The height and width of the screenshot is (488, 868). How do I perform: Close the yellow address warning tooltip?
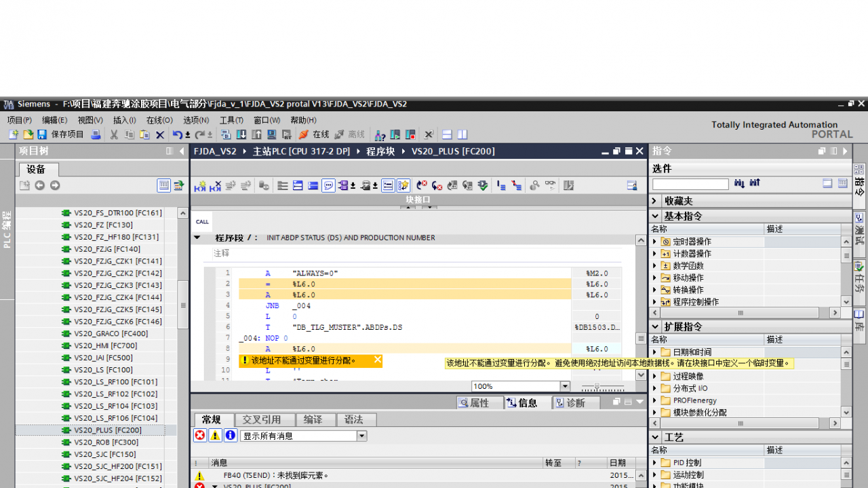coord(378,360)
